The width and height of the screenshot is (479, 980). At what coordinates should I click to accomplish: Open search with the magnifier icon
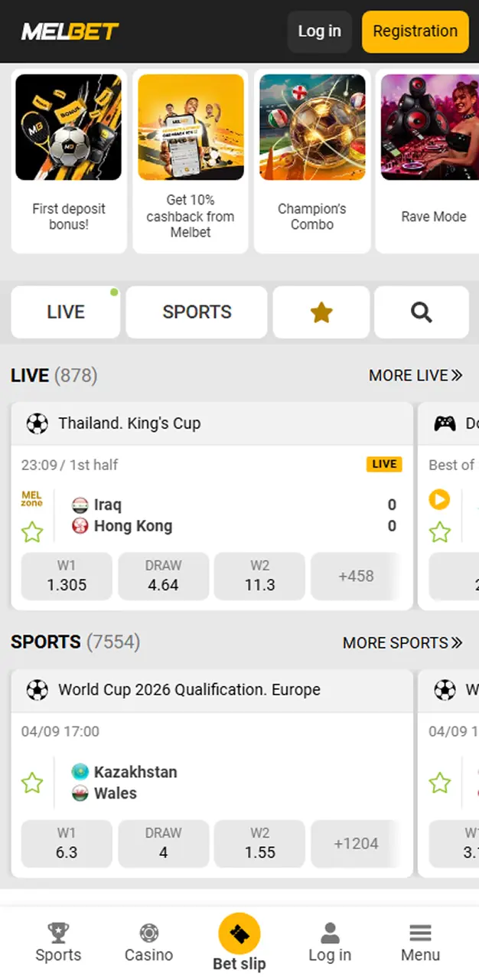click(422, 312)
